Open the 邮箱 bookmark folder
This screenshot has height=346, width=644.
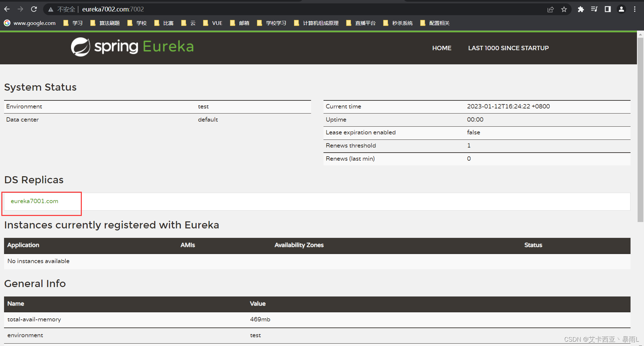[x=239, y=23]
